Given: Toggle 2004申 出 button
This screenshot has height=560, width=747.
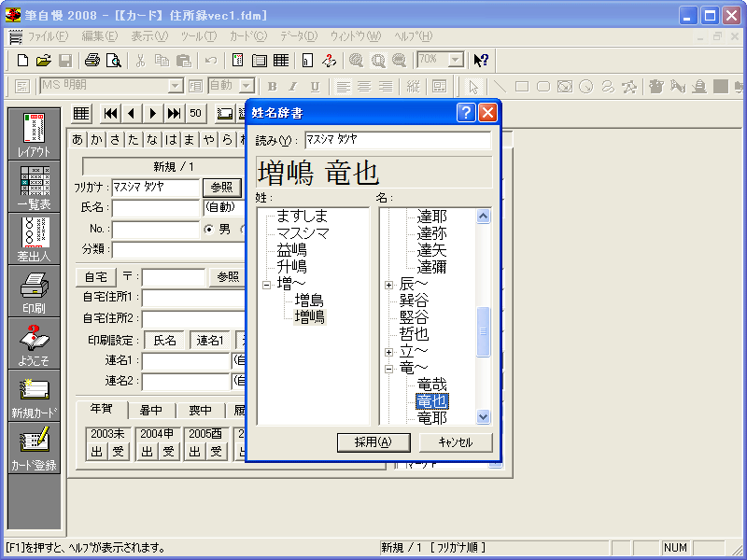Looking at the screenshot, I should point(147,452).
